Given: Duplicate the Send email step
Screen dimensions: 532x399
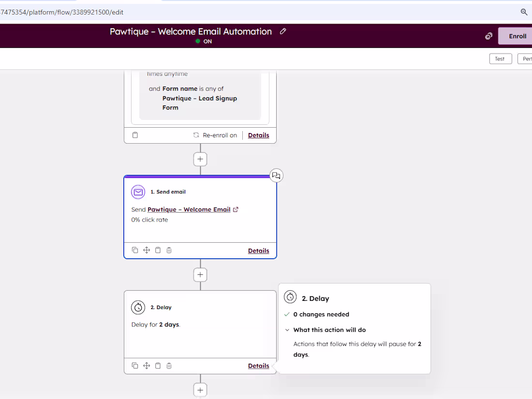Looking at the screenshot, I should pyautogui.click(x=135, y=250).
